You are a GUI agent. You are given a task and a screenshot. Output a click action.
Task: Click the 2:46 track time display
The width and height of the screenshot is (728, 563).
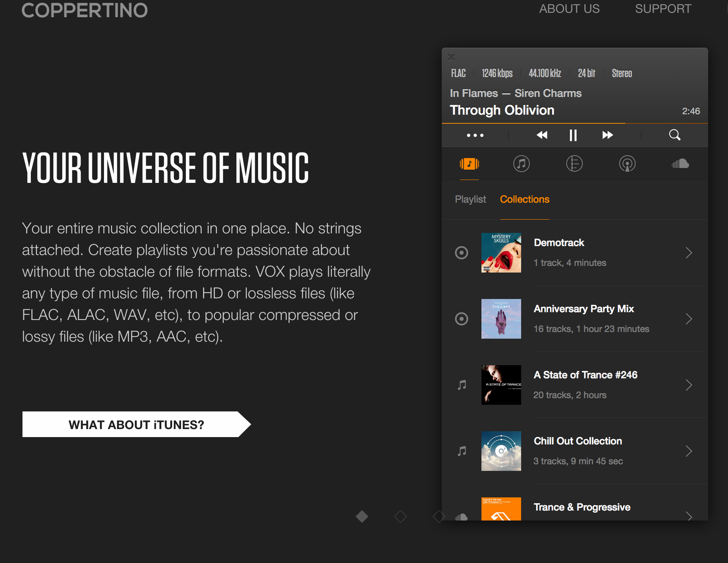691,111
